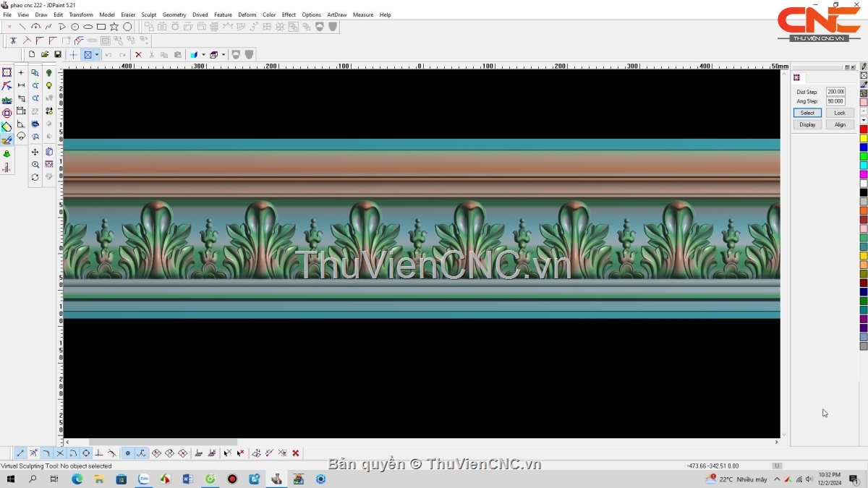This screenshot has width=868, height=488.
Task: Click the yellow light bulb icon
Action: (x=49, y=85)
